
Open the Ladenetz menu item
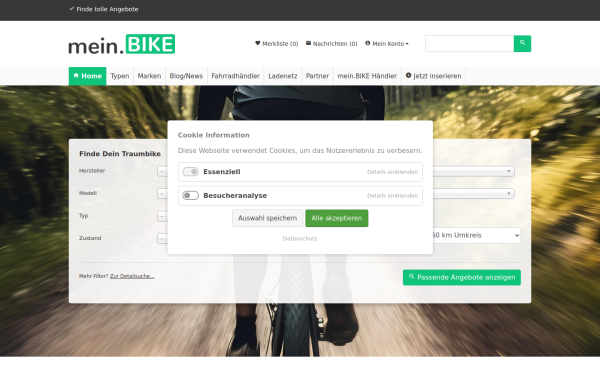283,76
